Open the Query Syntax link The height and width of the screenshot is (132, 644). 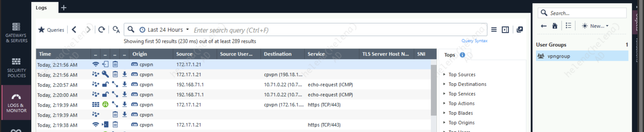click(474, 41)
